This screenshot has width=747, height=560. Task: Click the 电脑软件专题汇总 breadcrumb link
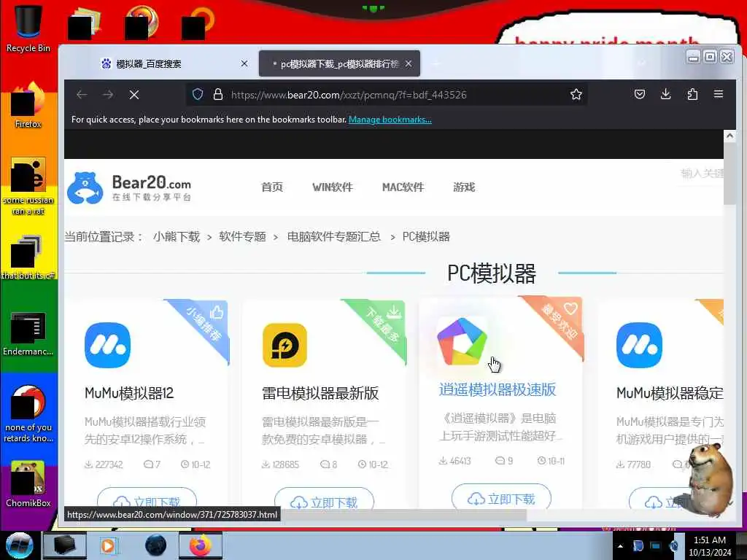(333, 237)
